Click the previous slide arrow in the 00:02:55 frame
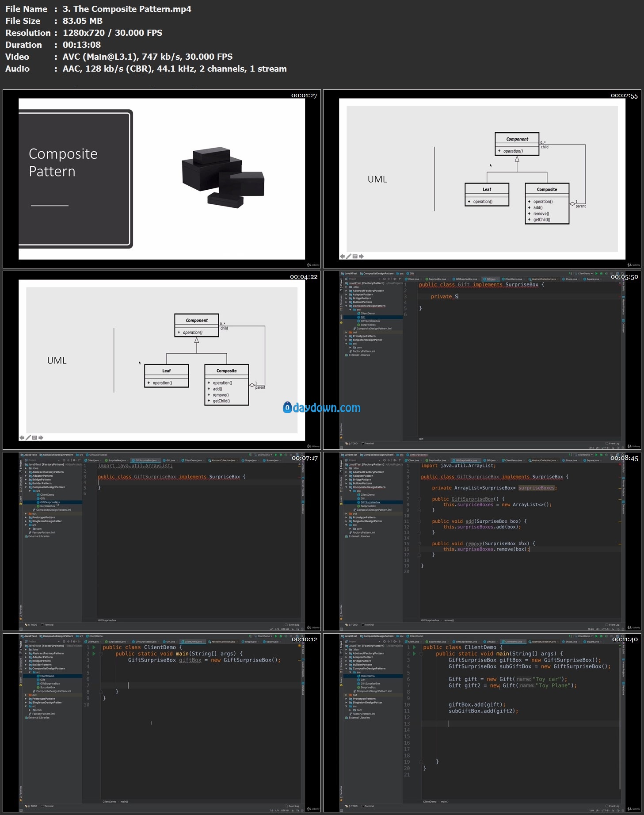Viewport: 644px width, 815px height. 342,256
